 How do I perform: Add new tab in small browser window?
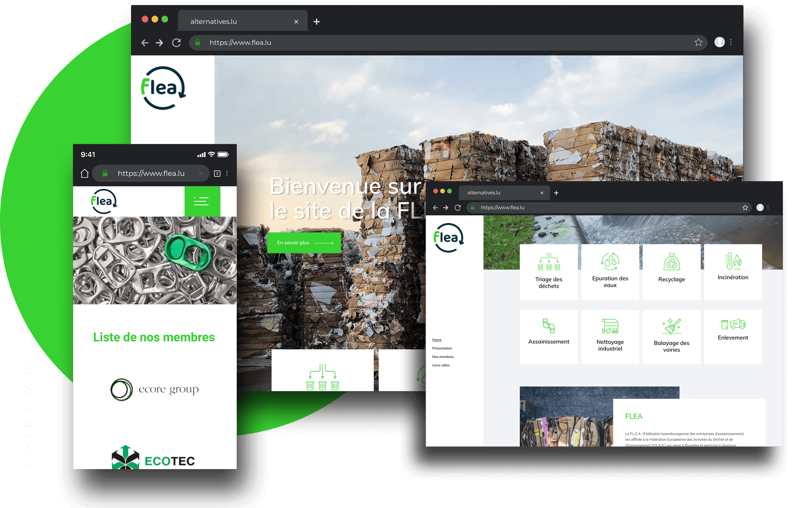click(x=556, y=193)
